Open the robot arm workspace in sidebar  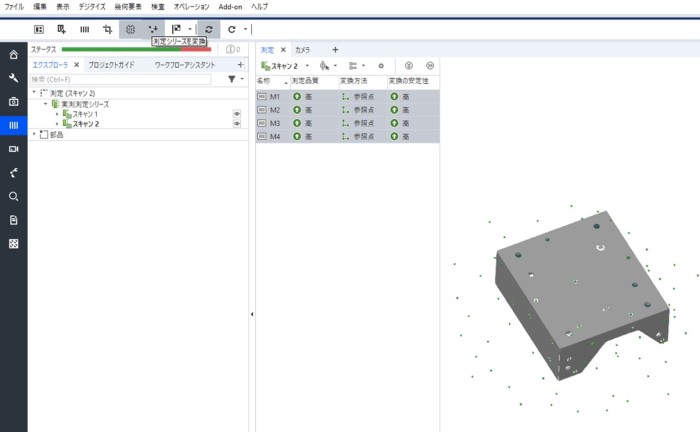[14, 173]
